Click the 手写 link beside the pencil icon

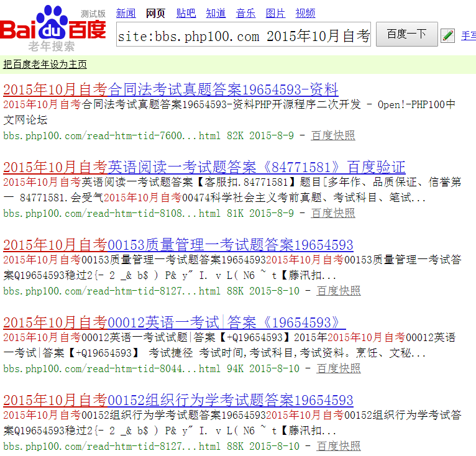(468, 36)
